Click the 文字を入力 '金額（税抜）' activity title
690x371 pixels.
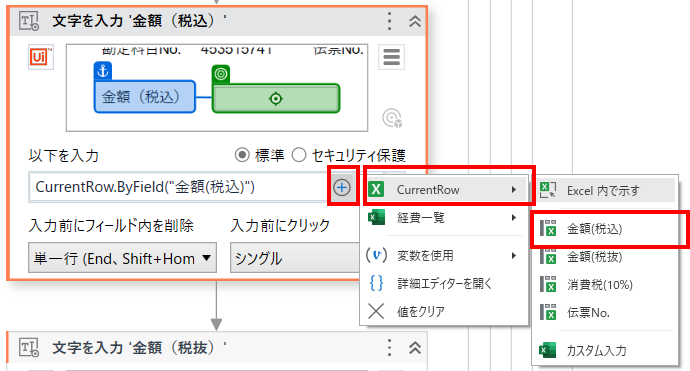coord(139,348)
